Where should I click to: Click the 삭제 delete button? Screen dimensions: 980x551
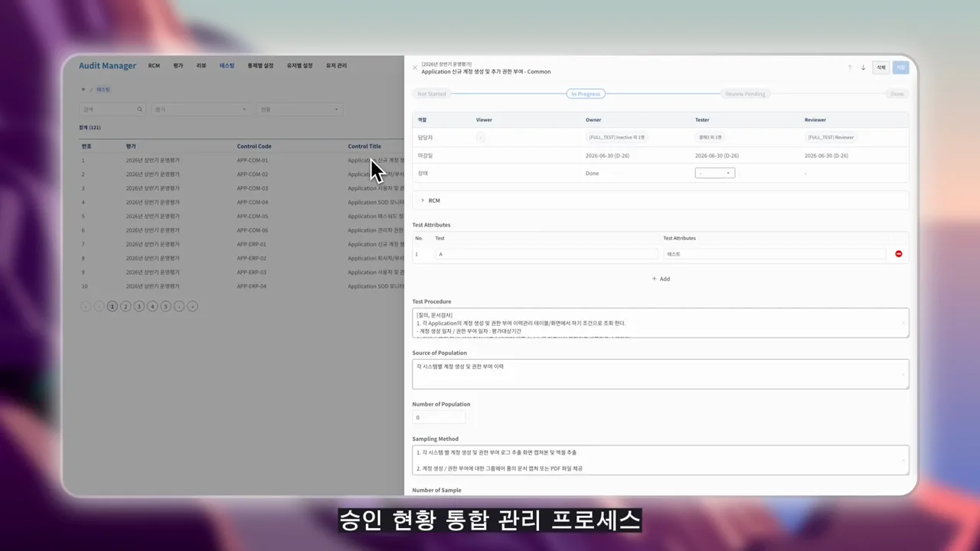click(x=881, y=67)
